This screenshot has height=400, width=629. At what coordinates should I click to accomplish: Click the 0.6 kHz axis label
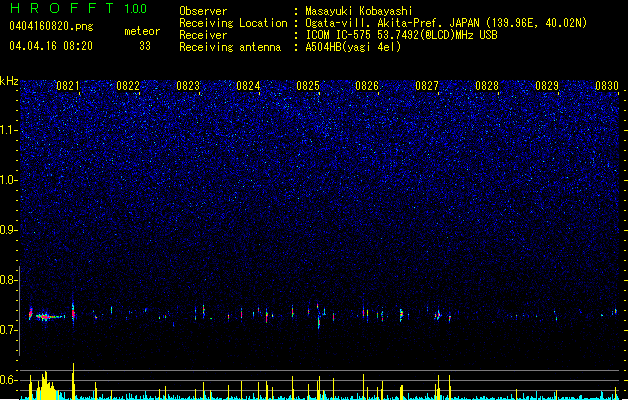point(8,380)
